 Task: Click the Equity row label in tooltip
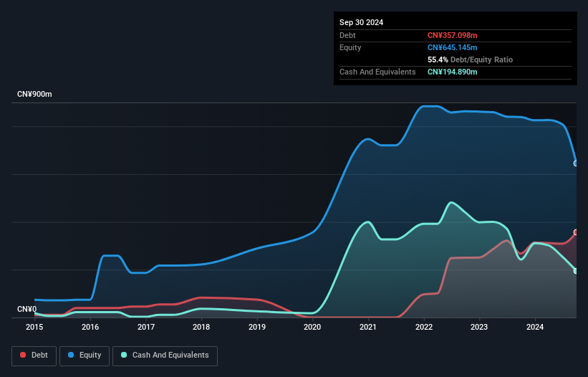pos(350,47)
